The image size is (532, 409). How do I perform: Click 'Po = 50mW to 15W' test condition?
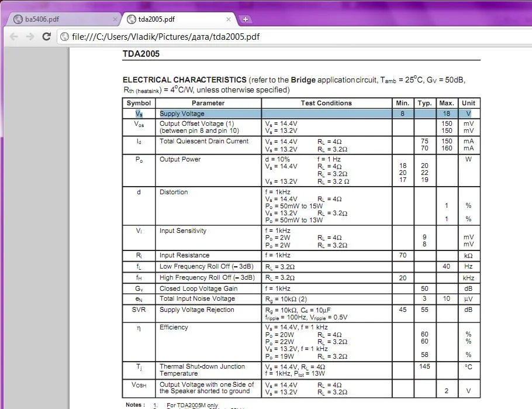pyautogui.click(x=294, y=206)
